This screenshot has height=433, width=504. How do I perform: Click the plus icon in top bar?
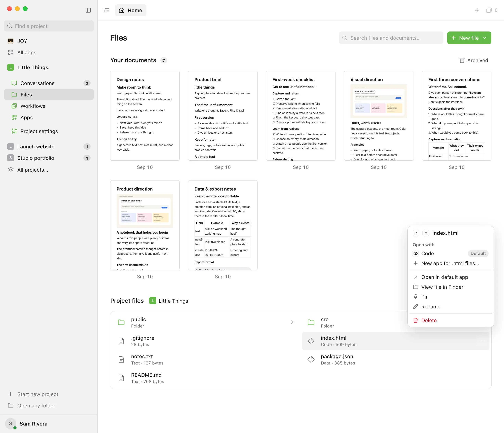477,10
